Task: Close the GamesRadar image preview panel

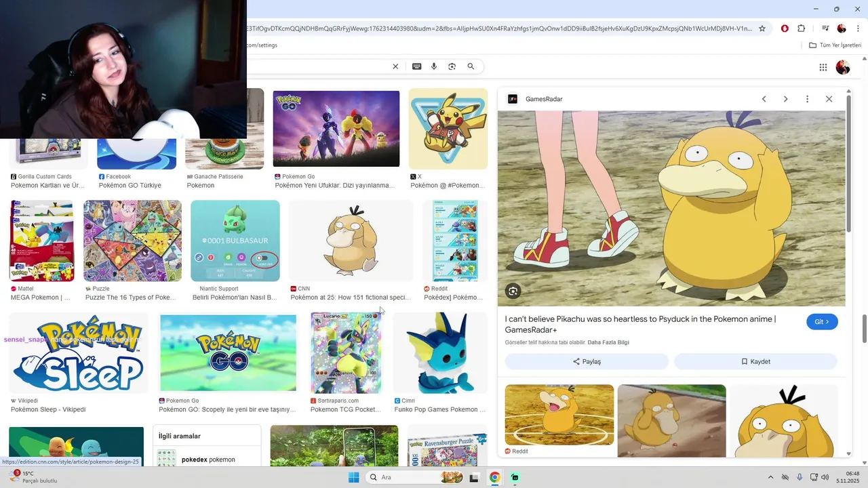Action: (829, 99)
